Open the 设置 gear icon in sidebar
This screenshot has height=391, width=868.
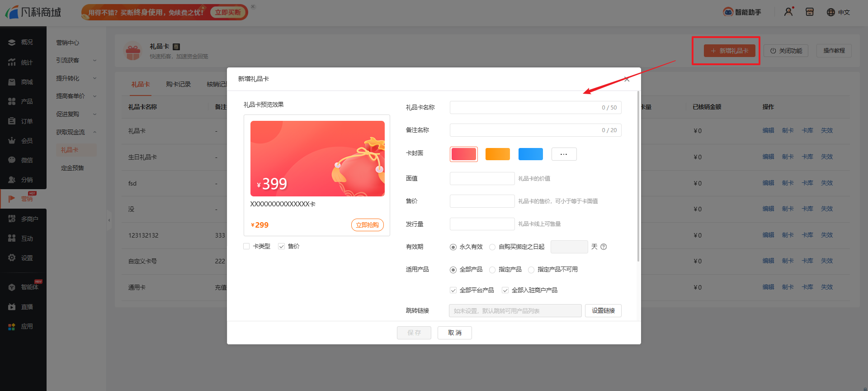tap(12, 258)
